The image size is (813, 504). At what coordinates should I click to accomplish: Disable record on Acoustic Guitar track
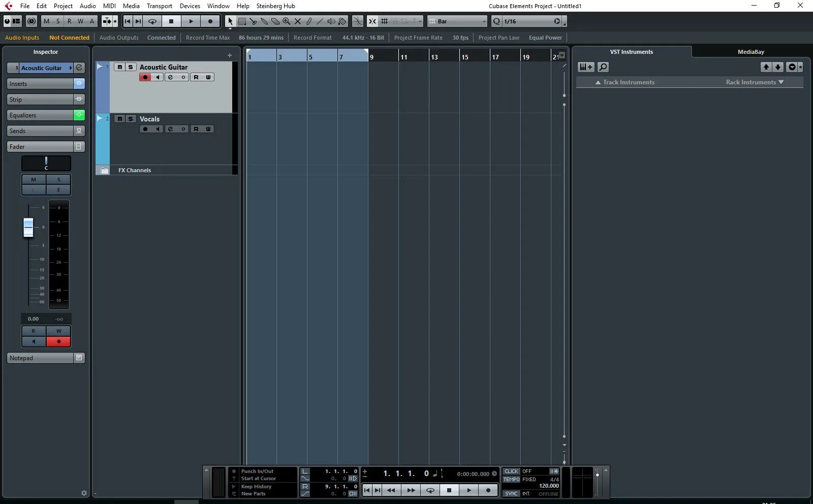[145, 77]
